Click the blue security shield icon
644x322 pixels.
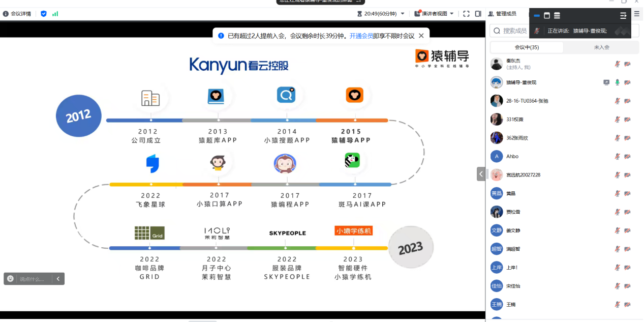[44, 14]
